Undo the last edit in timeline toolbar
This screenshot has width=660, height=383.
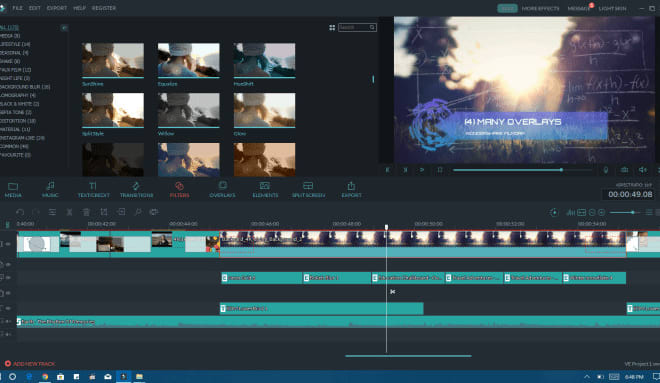(20, 212)
